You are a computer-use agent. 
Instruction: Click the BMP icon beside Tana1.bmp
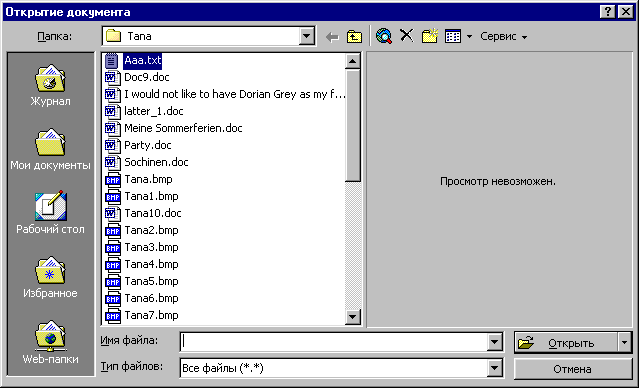[112, 196]
